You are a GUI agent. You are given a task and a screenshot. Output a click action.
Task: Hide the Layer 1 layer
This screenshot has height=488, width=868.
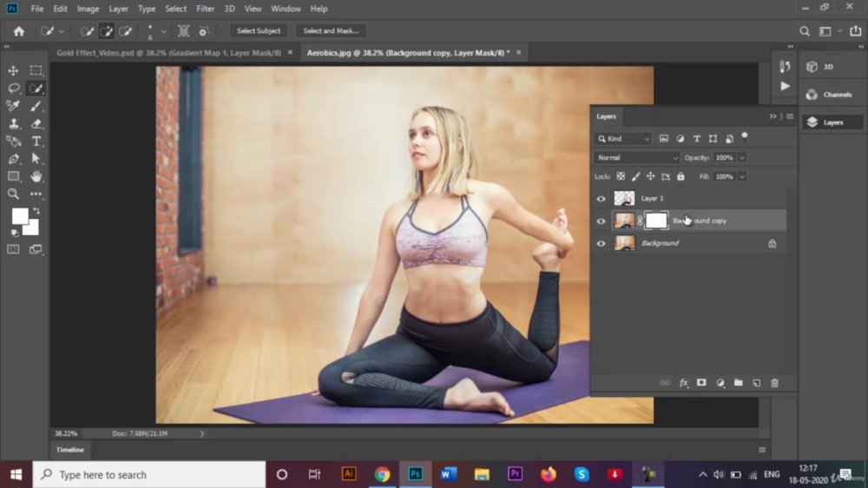pyautogui.click(x=602, y=198)
